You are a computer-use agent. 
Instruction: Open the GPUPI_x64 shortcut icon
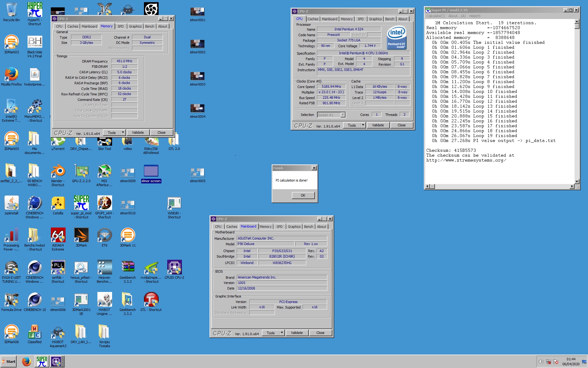pos(104,207)
